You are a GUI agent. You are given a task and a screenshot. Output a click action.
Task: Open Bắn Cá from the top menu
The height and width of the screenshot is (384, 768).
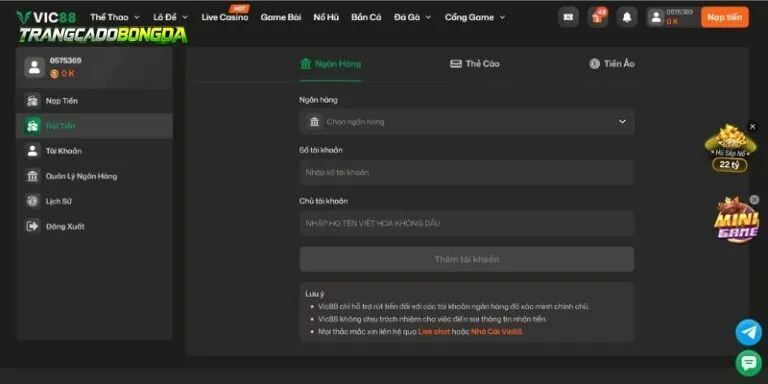(x=366, y=17)
